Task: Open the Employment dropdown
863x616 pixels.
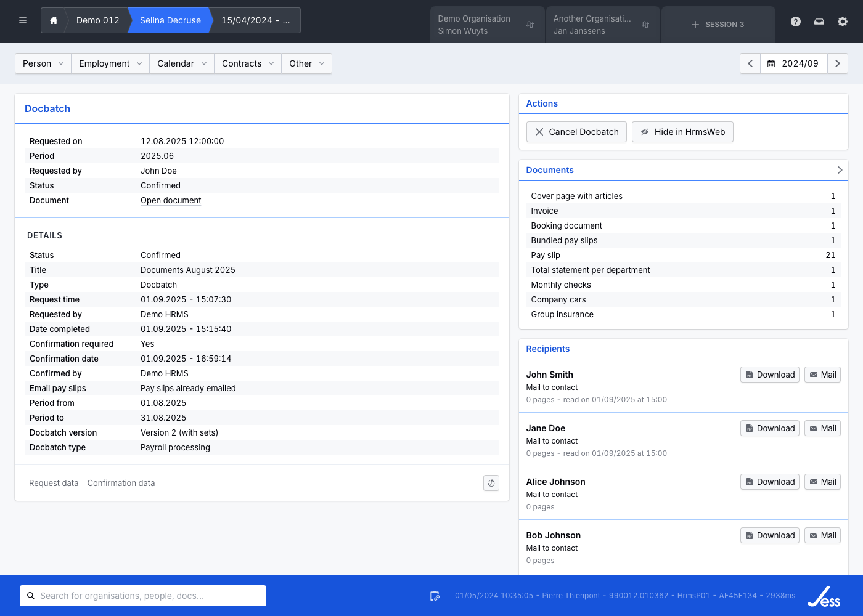Action: 110,63
